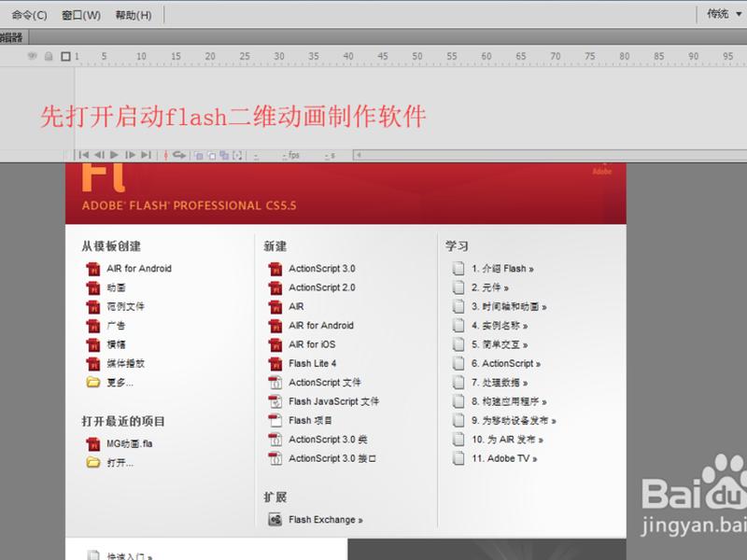Viewport: 747px width, 560px height.
Task: Open the 动画 template category
Action: point(116,287)
